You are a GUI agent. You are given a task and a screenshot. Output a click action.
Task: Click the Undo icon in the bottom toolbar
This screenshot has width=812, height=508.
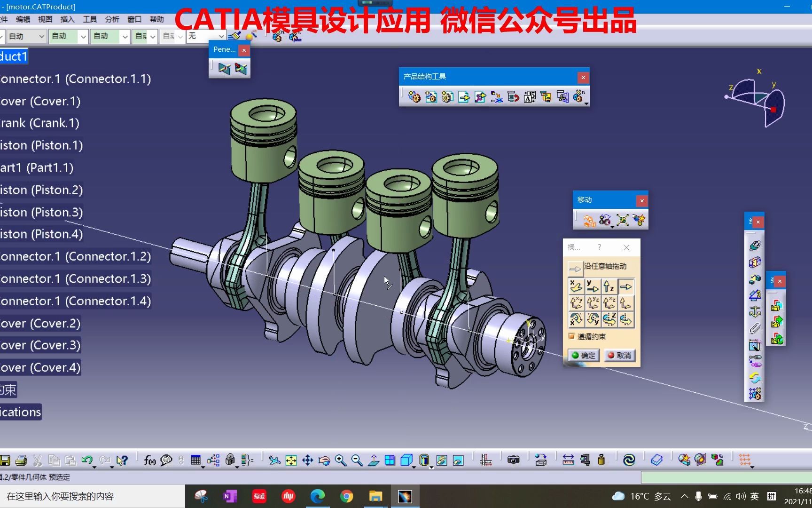click(86, 460)
